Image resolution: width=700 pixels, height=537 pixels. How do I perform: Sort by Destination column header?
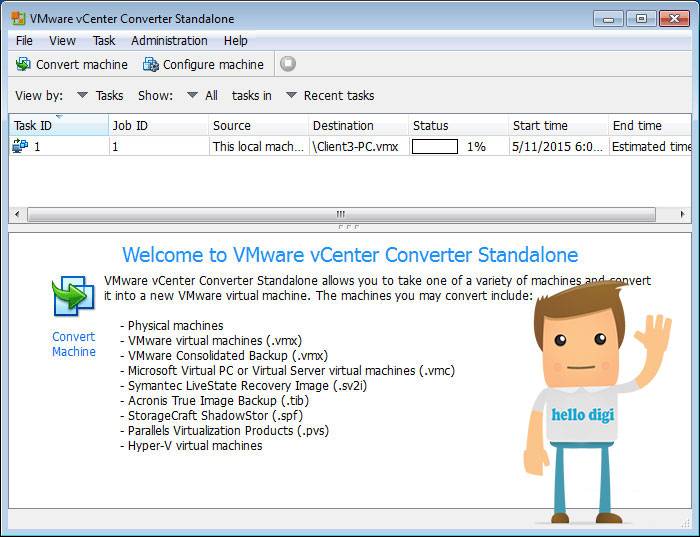click(358, 125)
